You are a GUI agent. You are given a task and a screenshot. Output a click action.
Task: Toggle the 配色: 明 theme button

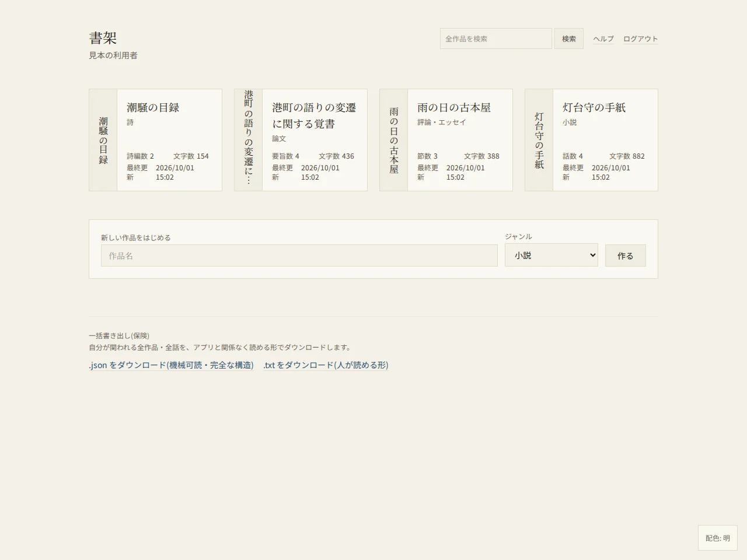coord(718,538)
